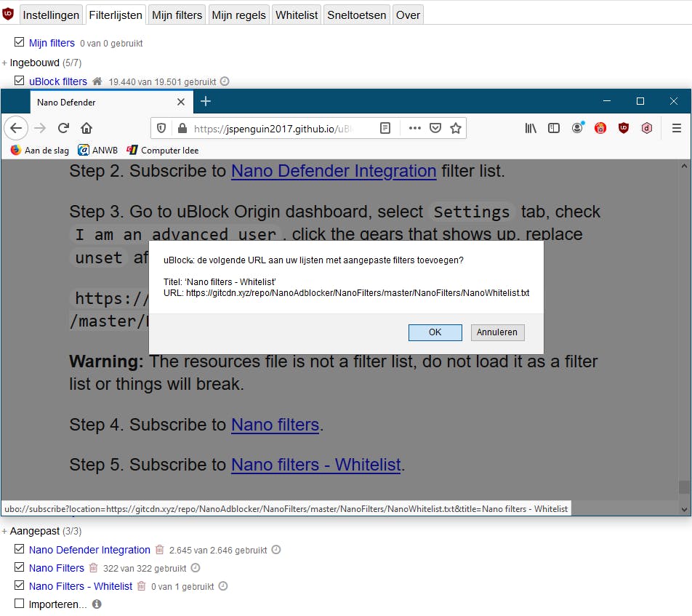Follow the Nano filters - Whitelist link in Step 5
Viewport: 692px width, 616px height.
pyautogui.click(x=316, y=465)
